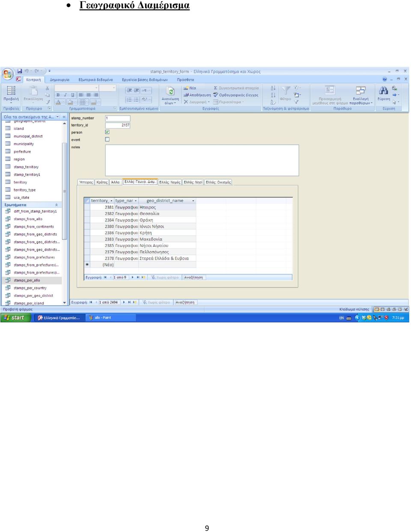Click the stamp_number input field
Image resolution: width=411 pixels, height=532 pixels.
pos(117,118)
